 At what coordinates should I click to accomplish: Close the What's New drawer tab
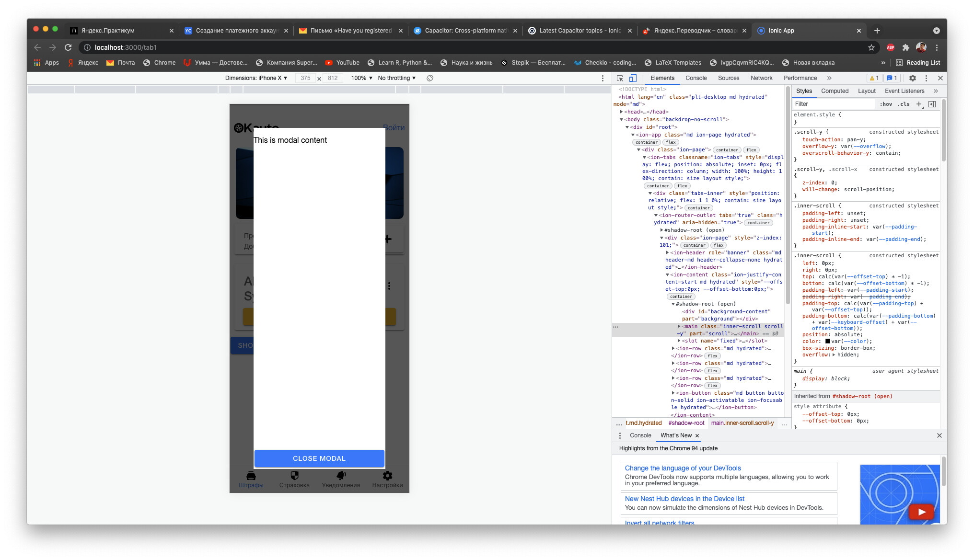click(697, 435)
